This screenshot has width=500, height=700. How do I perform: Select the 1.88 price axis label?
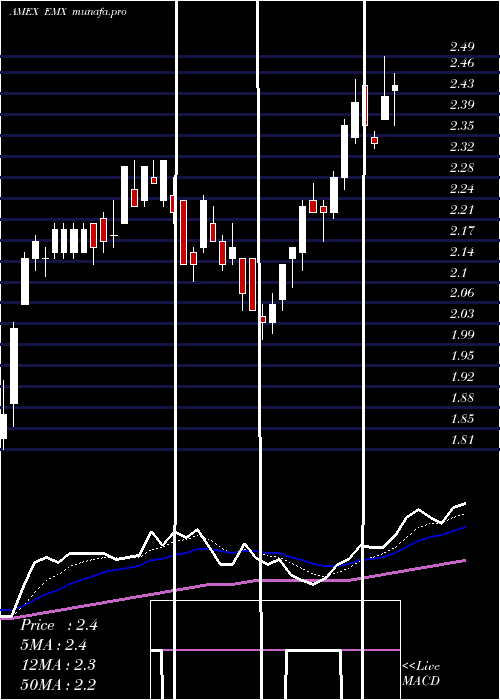click(x=462, y=398)
